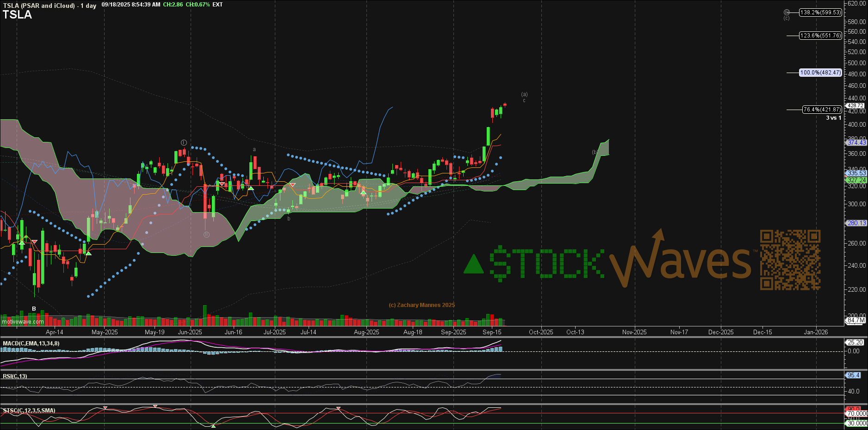Click the 428.72 current price tag
This screenshot has height=430, width=868.
coord(855,105)
